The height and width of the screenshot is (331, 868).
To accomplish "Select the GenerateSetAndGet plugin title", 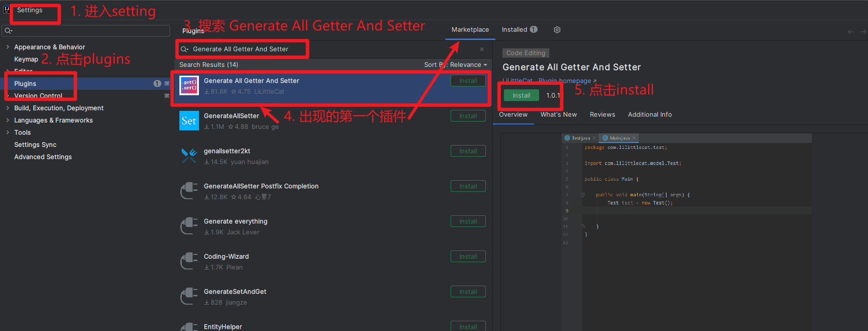I will pos(235,291).
